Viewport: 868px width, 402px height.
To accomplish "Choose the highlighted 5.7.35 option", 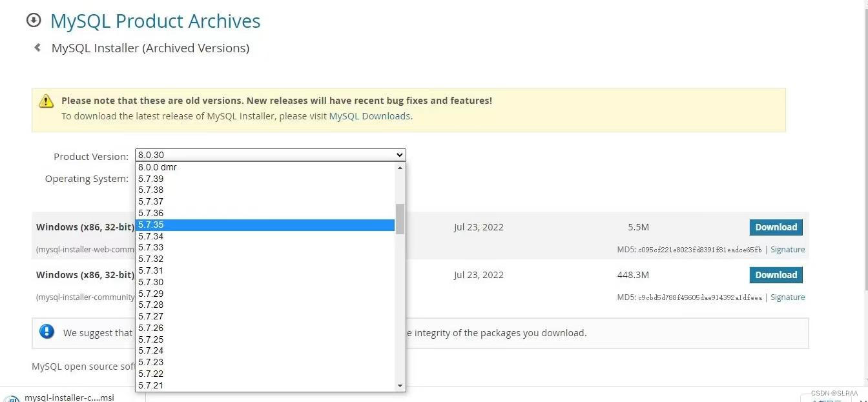I will (x=265, y=225).
